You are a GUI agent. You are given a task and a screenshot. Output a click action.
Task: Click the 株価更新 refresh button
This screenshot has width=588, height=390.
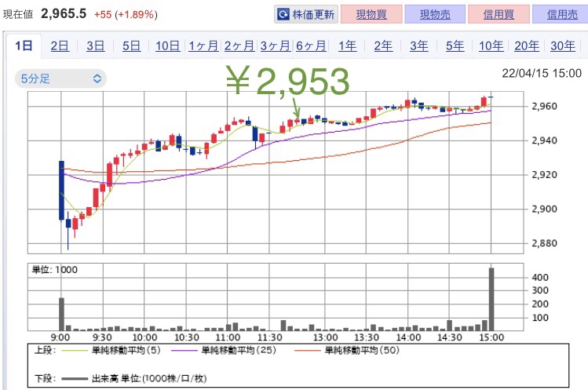coord(306,14)
